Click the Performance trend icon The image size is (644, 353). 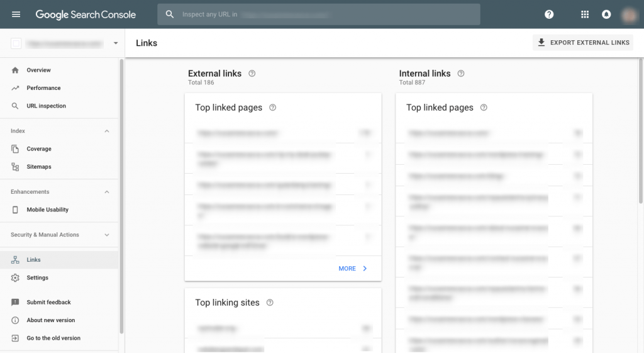coord(15,88)
